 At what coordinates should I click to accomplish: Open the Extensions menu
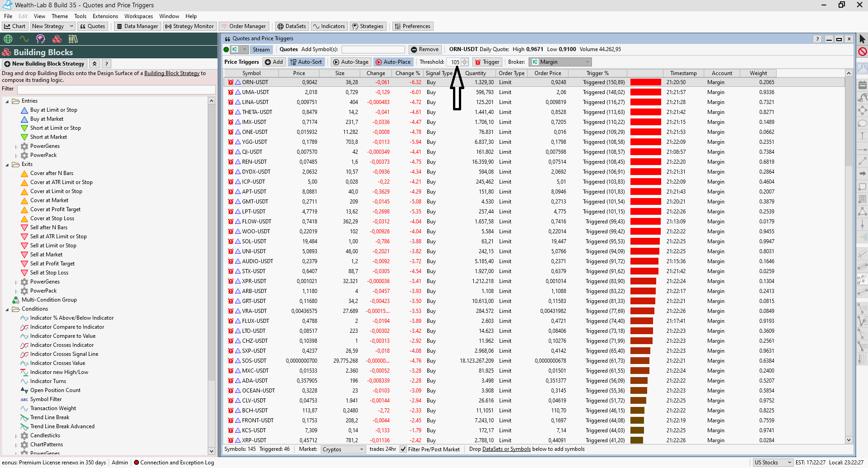coord(105,16)
